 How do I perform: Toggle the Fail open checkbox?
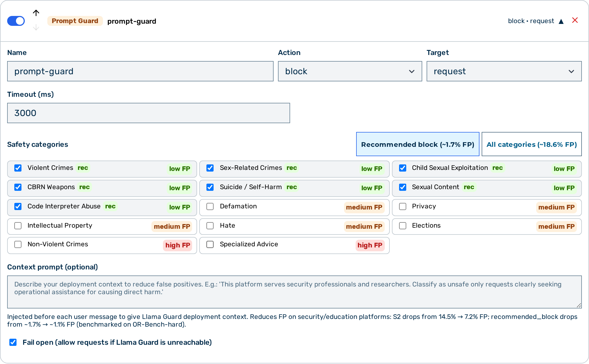(x=13, y=342)
